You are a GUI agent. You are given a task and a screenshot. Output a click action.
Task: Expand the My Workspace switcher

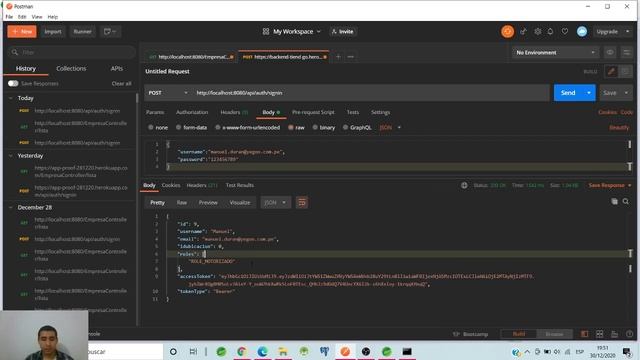(x=292, y=31)
